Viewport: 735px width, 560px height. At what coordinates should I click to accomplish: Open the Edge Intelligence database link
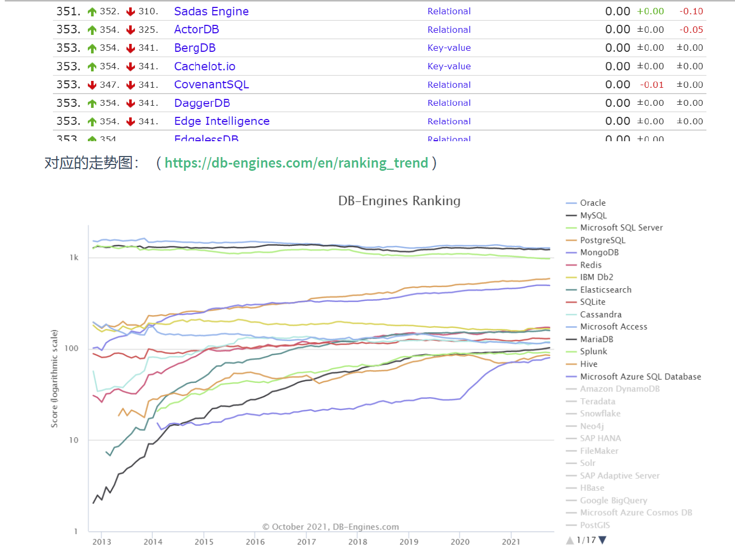(x=222, y=121)
